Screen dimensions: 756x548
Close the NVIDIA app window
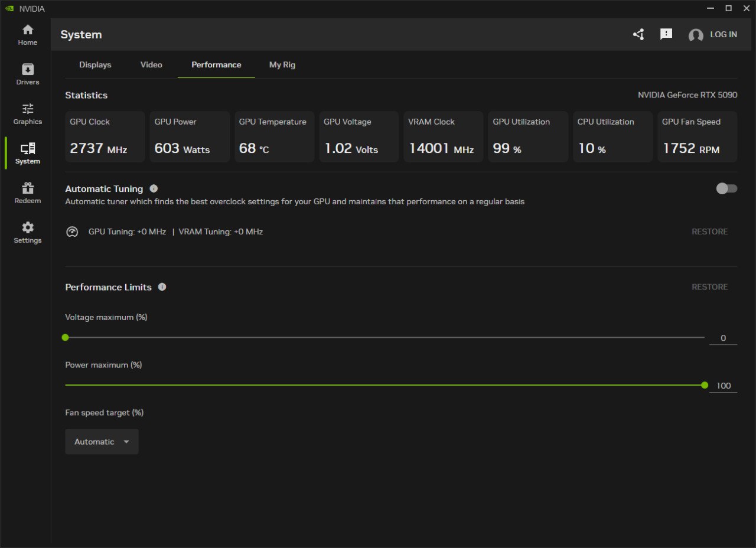[746, 8]
